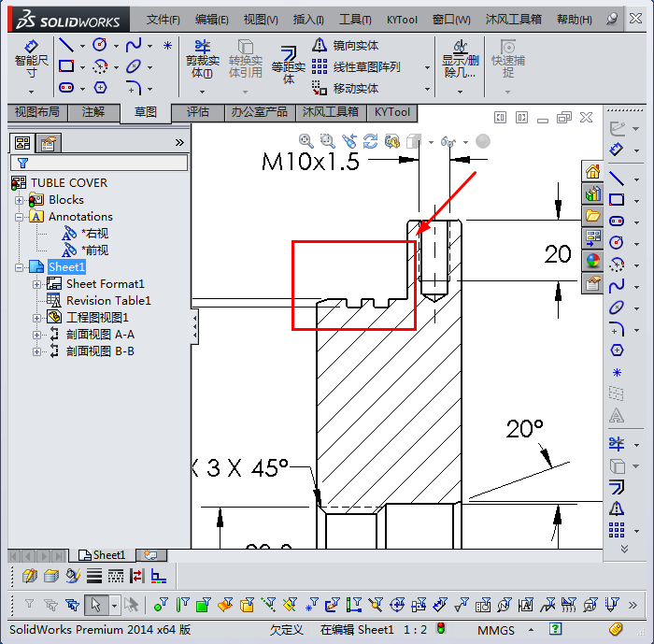Select the Sheet1 tab at bottom
This screenshot has height=644, width=654.
103,555
